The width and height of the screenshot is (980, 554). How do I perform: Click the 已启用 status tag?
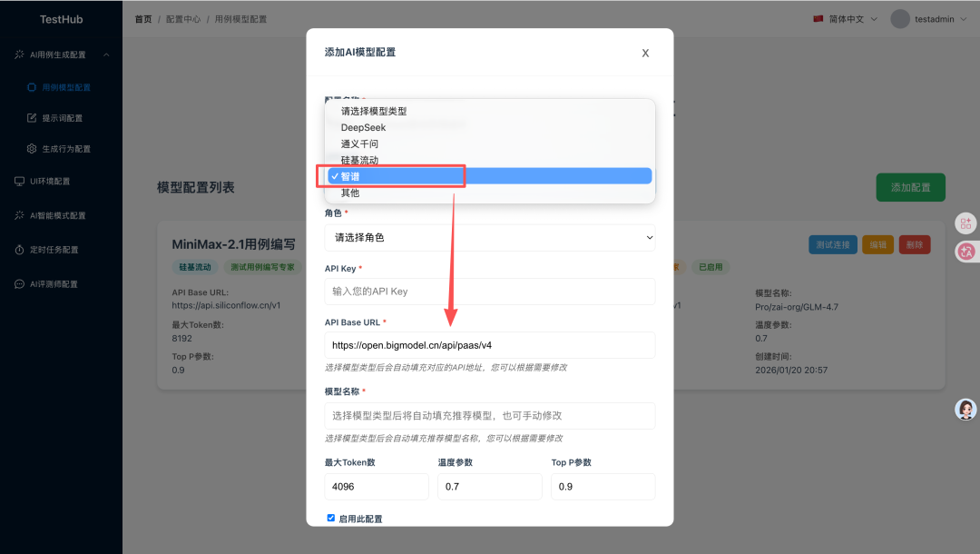point(710,267)
